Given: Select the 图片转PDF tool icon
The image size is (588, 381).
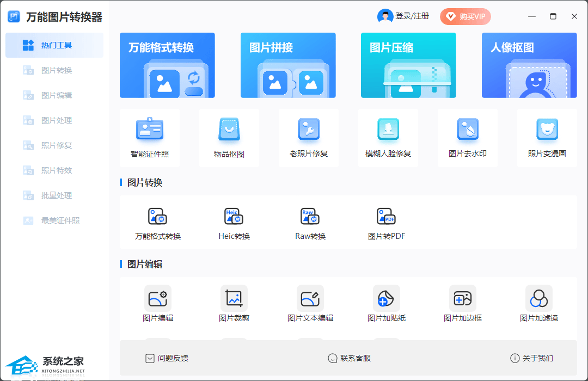Looking at the screenshot, I should pos(387,217).
